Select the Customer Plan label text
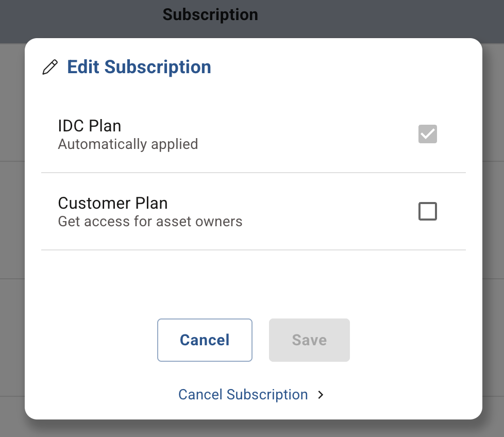This screenshot has height=437, width=504. point(113,203)
